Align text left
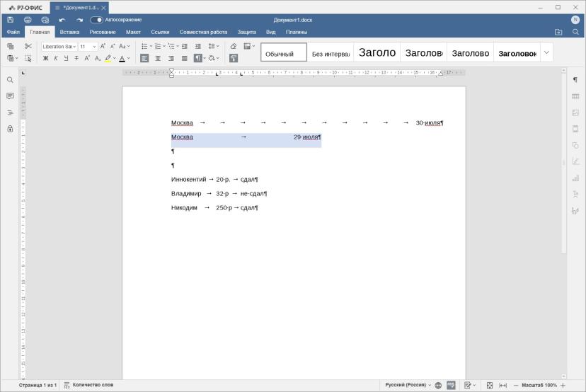Screen dimensions: 586x392 click(144, 58)
